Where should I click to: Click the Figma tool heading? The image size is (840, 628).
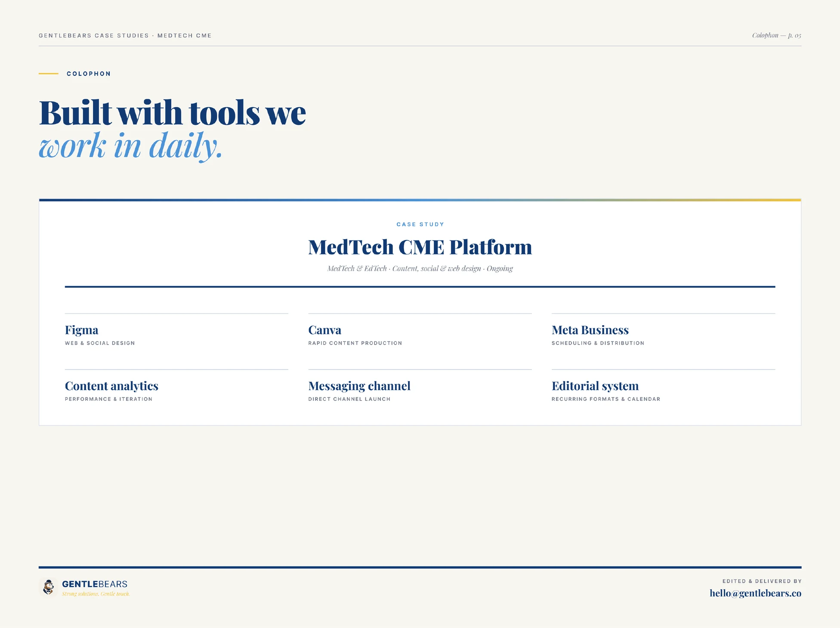point(82,330)
